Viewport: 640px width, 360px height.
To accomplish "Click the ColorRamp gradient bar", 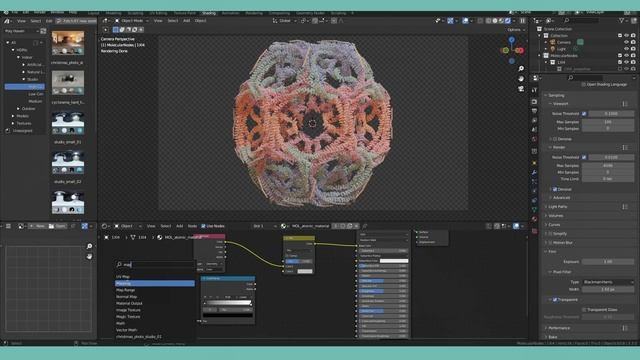I will point(228,303).
